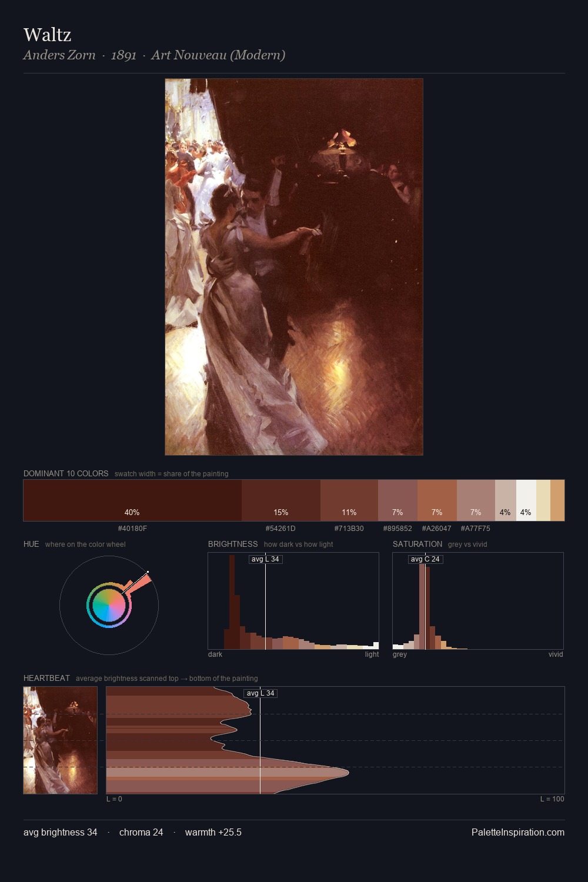The height and width of the screenshot is (882, 588).
Task: Click the HUE section heading
Action: click(x=31, y=544)
